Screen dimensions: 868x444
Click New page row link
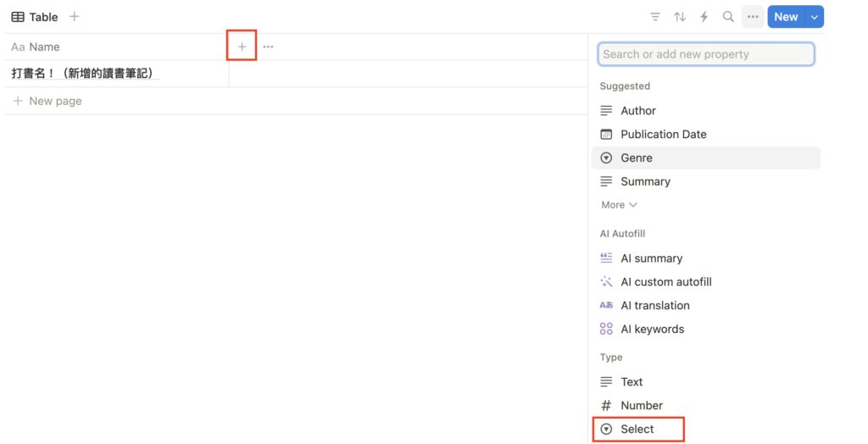coord(55,101)
